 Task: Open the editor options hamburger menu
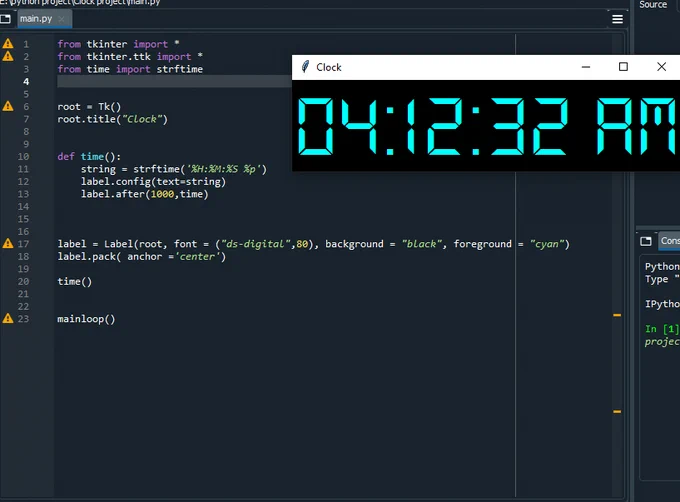(617, 19)
